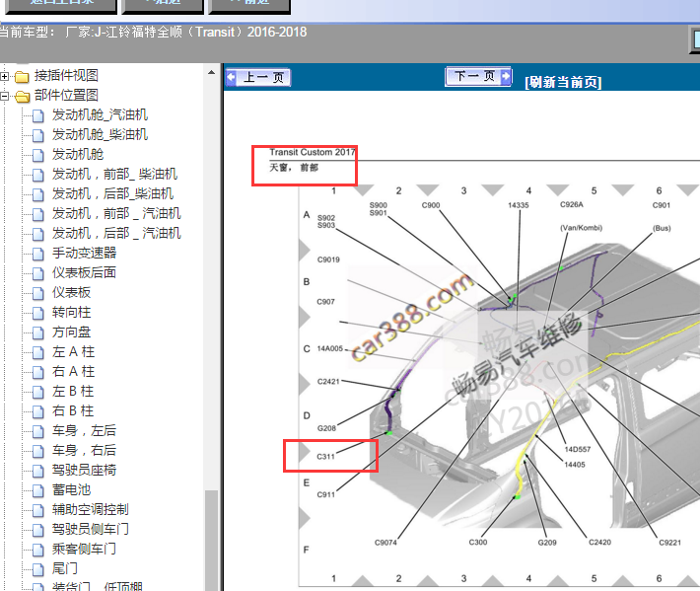Click the page icon beside 方向盘
This screenshot has height=591, width=700.
38,332
